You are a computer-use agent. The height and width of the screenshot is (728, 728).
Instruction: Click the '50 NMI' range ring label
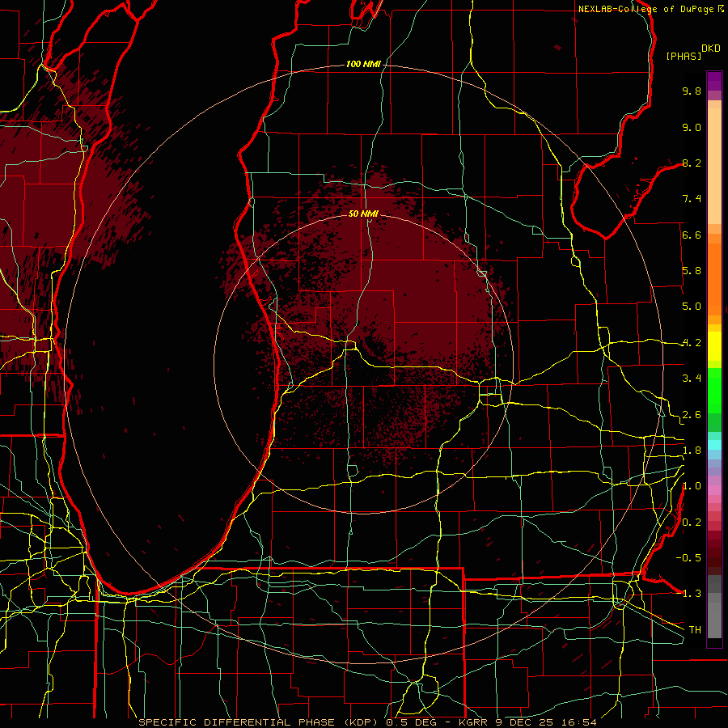click(363, 214)
